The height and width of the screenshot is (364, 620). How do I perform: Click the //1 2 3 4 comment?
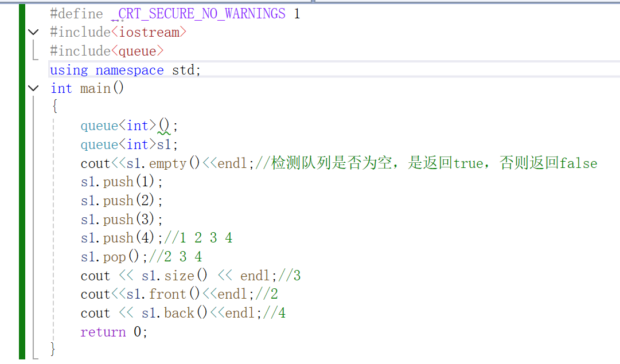[x=198, y=238]
